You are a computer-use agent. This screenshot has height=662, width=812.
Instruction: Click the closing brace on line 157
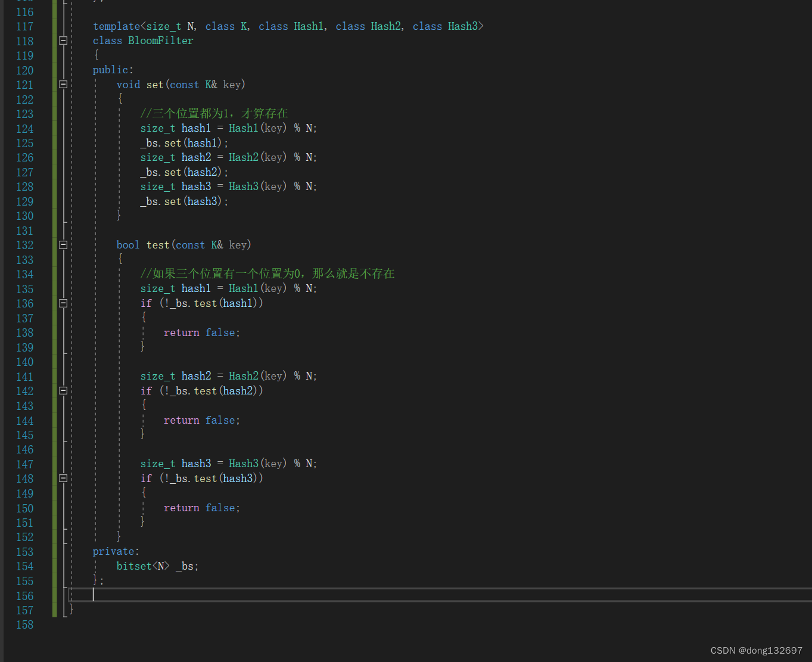[71, 609]
